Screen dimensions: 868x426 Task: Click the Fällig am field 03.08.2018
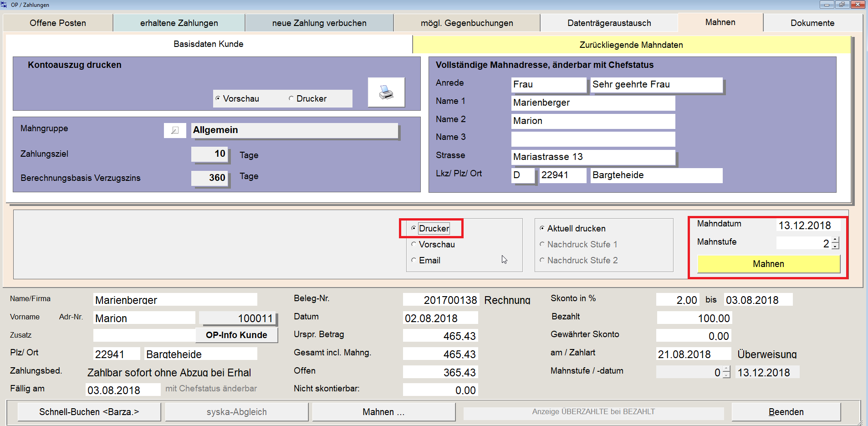pos(123,390)
